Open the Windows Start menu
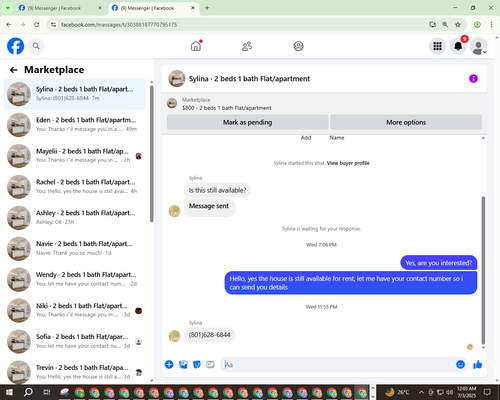 click(9, 392)
